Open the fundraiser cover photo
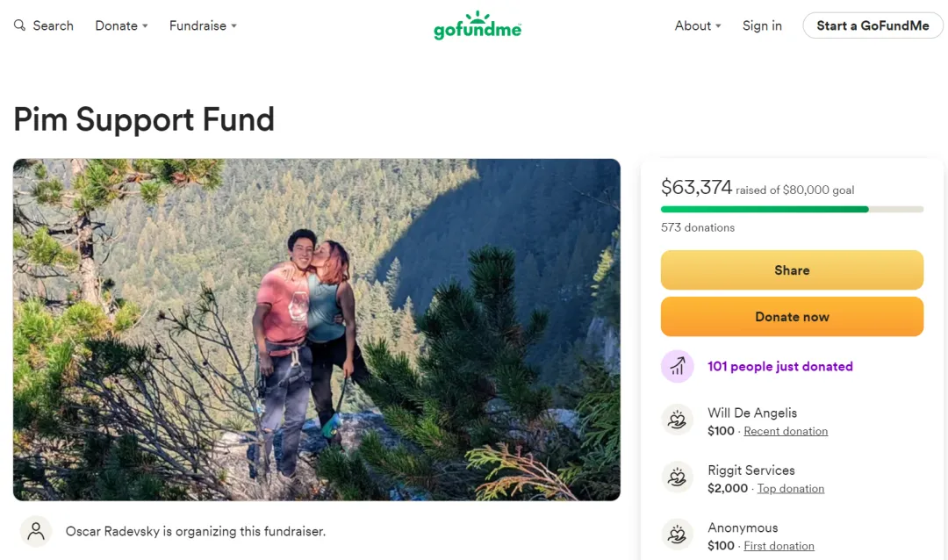Image resolution: width=948 pixels, height=560 pixels. 317,329
